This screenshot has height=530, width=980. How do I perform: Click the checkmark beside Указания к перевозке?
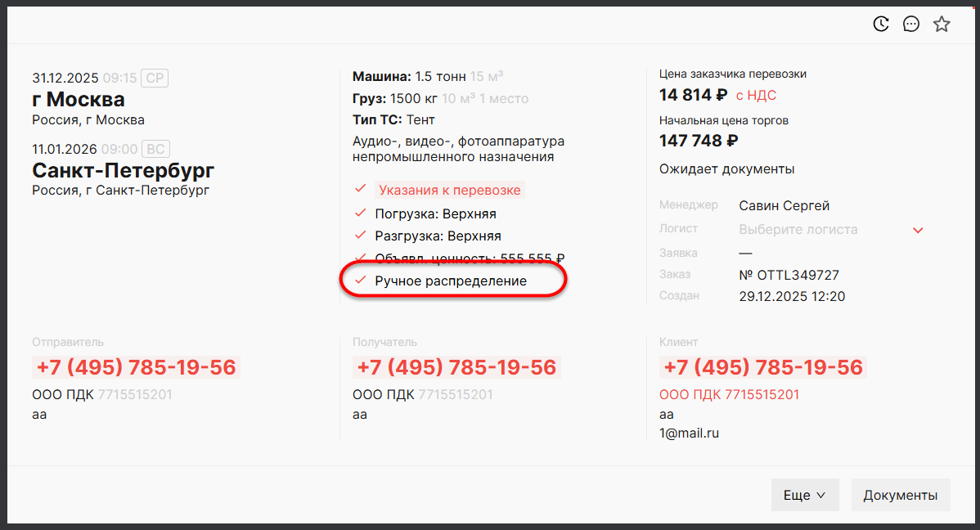[360, 190]
